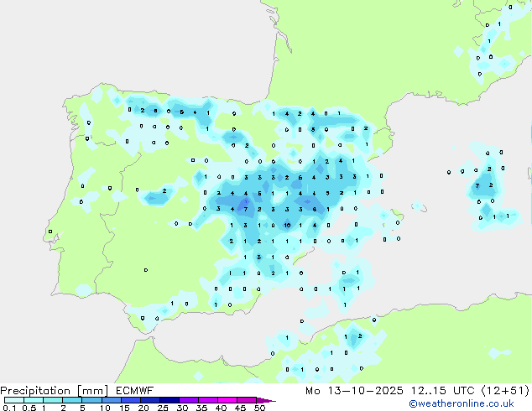The width and height of the screenshot is (532, 411).
Task: Click the over-50 mm arrow tip of the legend
Action: pos(266,400)
